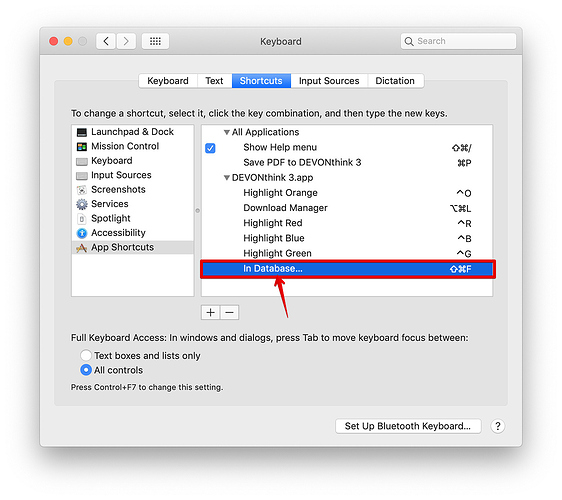Click Set Up Bluetooth Keyboard button
The height and width of the screenshot is (500, 562).
pos(408,426)
